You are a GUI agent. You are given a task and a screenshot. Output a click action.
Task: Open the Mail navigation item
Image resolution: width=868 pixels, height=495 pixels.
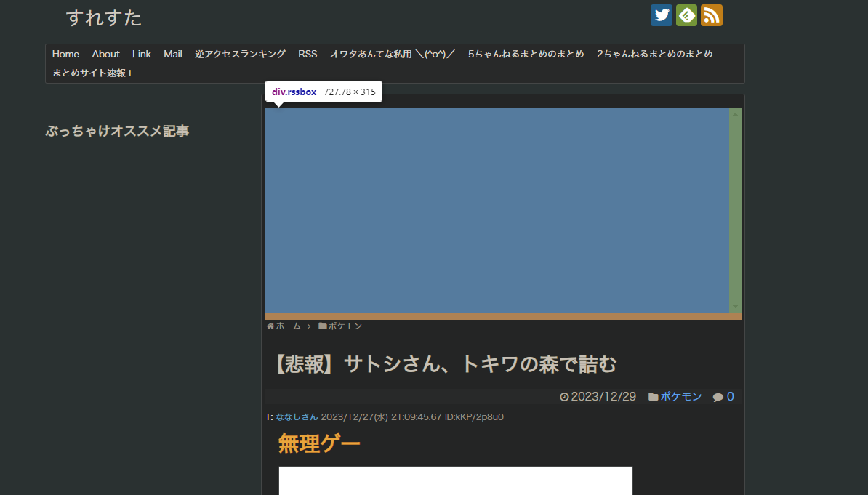pos(172,54)
